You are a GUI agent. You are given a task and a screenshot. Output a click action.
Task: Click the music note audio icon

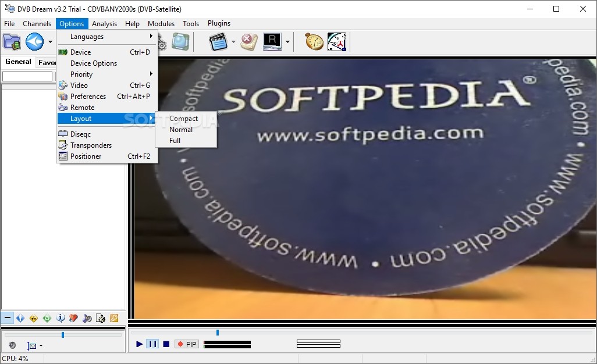87,318
